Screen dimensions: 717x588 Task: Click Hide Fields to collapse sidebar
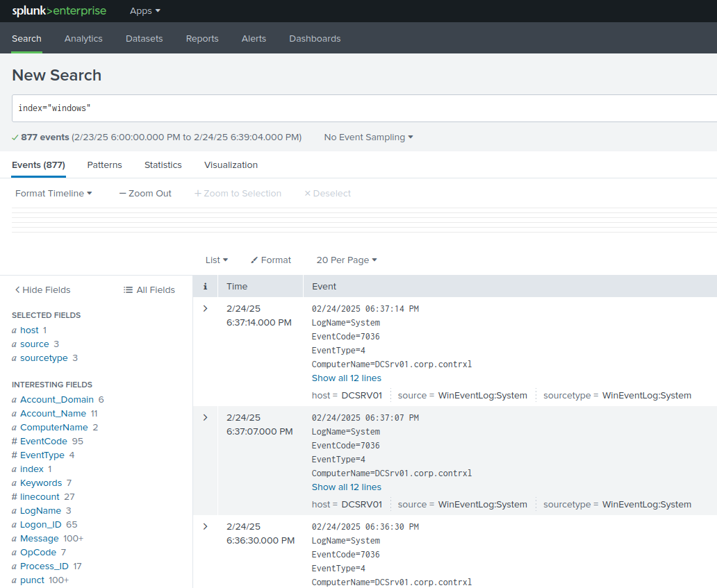42,289
